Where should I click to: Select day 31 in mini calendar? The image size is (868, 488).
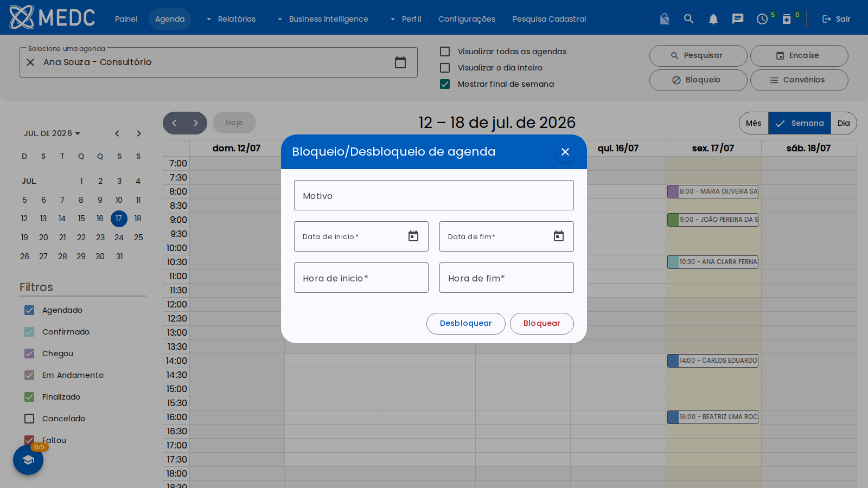119,256
